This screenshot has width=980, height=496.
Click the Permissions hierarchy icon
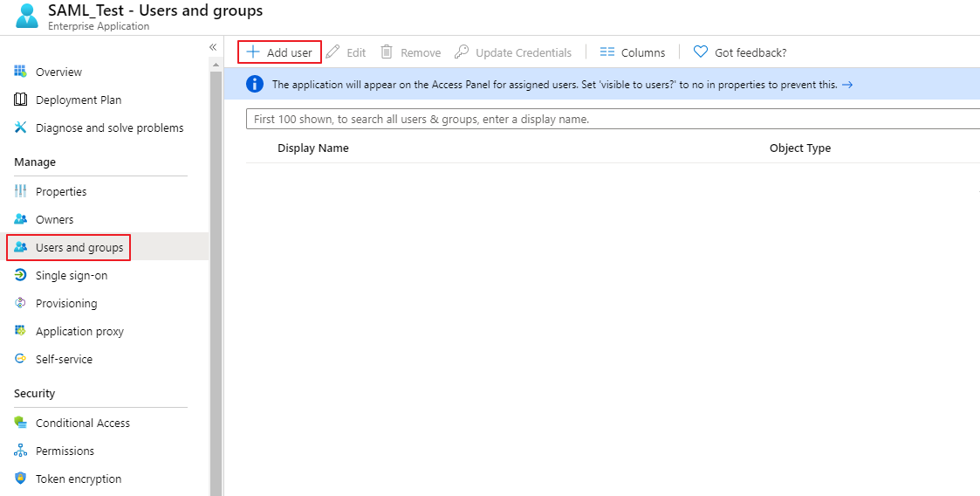(20, 451)
